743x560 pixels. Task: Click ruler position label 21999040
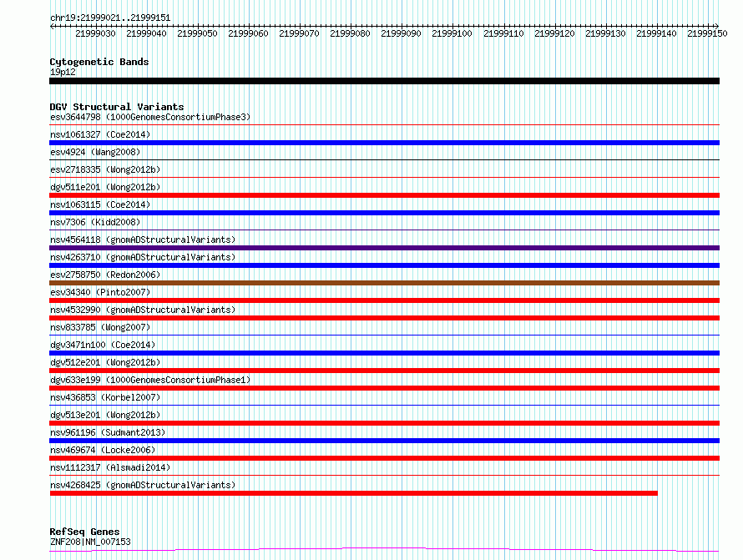point(146,33)
